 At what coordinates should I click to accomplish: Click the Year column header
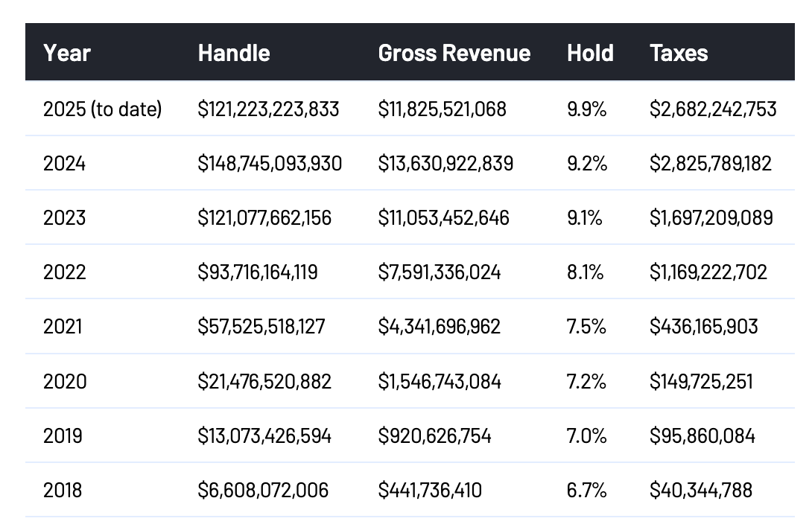[67, 53]
